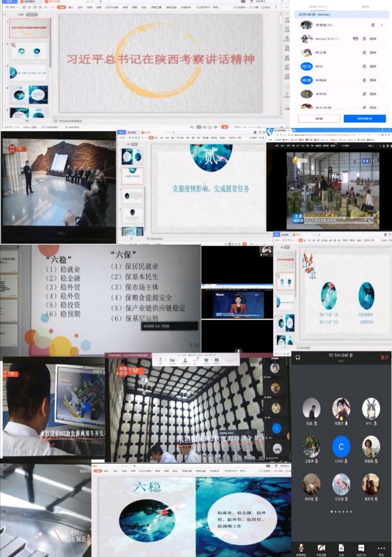Click 贰 koi circle on middle slide
The height and width of the screenshot is (557, 392).
tap(211, 158)
